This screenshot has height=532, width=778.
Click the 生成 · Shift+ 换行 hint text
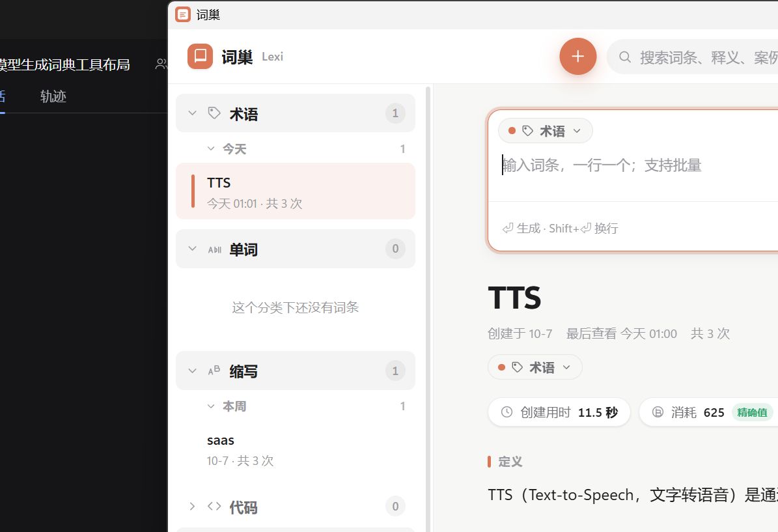pyautogui.click(x=560, y=229)
